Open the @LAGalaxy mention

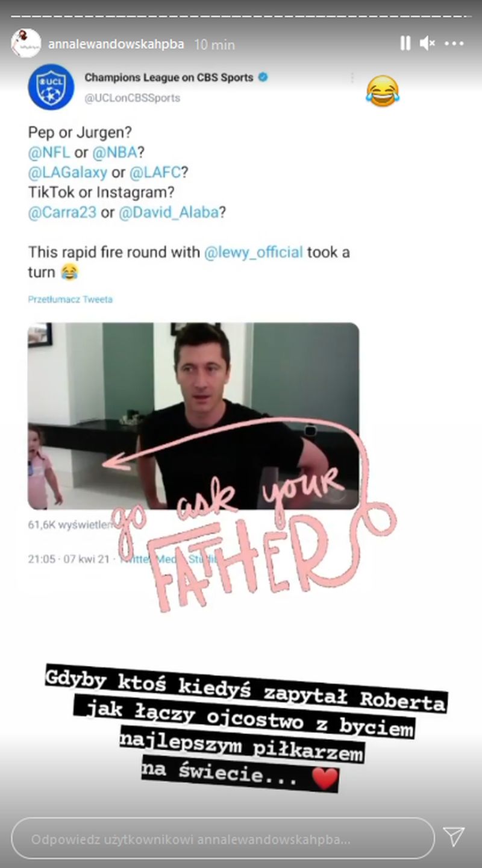(x=67, y=172)
